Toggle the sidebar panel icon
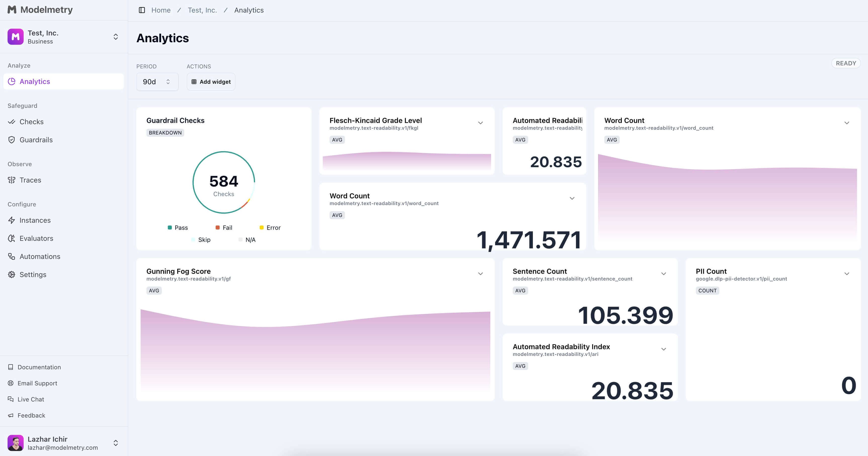This screenshot has width=868, height=456. point(142,10)
